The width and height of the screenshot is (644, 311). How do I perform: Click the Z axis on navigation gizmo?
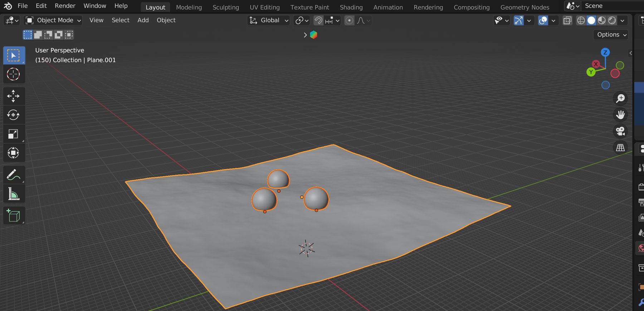(605, 52)
